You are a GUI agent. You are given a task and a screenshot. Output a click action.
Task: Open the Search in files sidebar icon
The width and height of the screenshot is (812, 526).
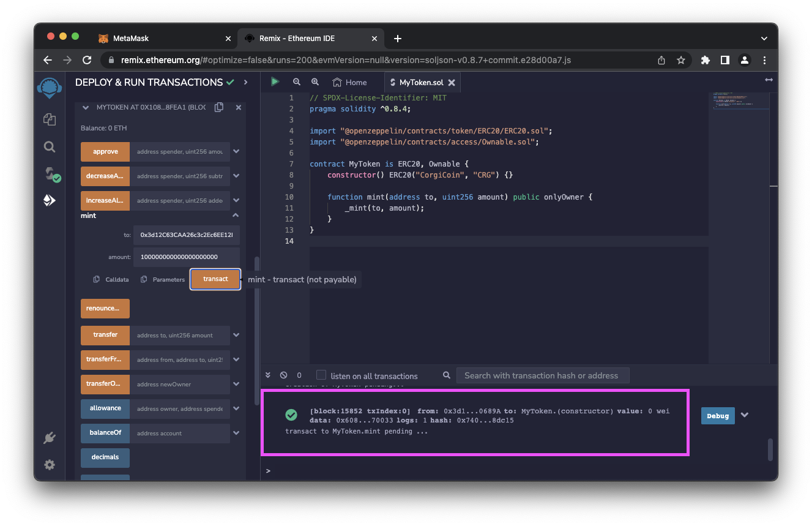click(50, 146)
